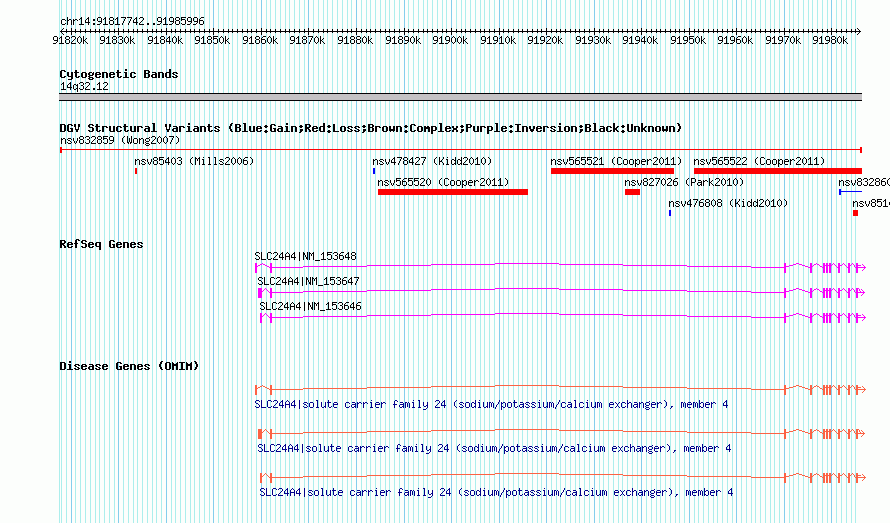
Task: Click the red nsv565521 loss bar
Action: tap(612, 171)
